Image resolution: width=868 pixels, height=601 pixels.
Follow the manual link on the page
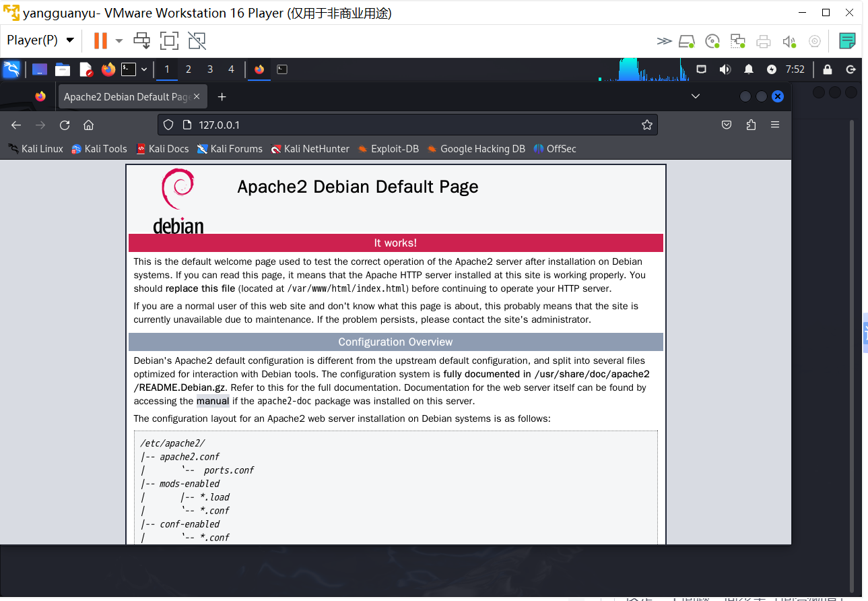[213, 401]
